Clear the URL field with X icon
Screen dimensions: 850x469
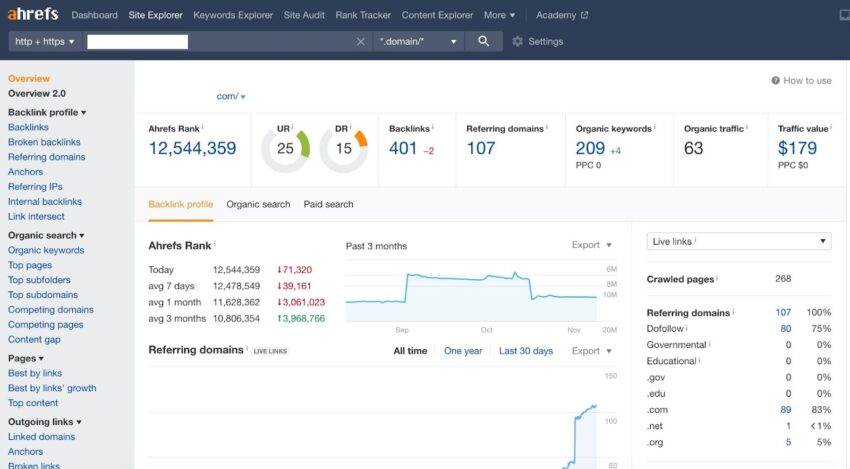[360, 42]
